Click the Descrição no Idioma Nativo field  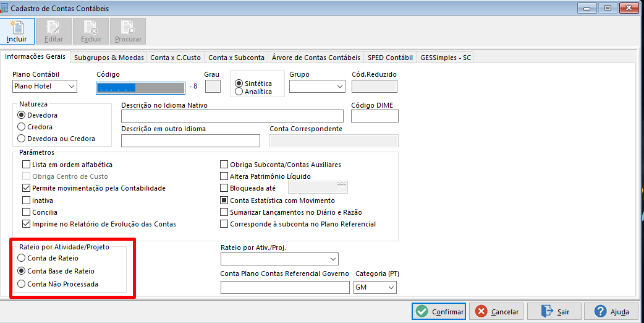click(x=232, y=116)
